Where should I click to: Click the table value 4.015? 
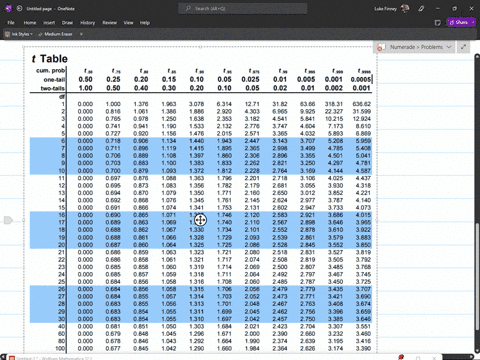coord(363,215)
